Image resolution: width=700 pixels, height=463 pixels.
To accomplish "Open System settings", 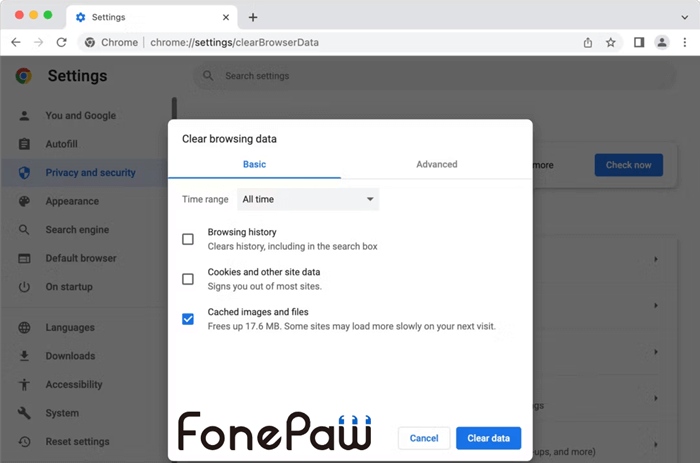I will (62, 413).
